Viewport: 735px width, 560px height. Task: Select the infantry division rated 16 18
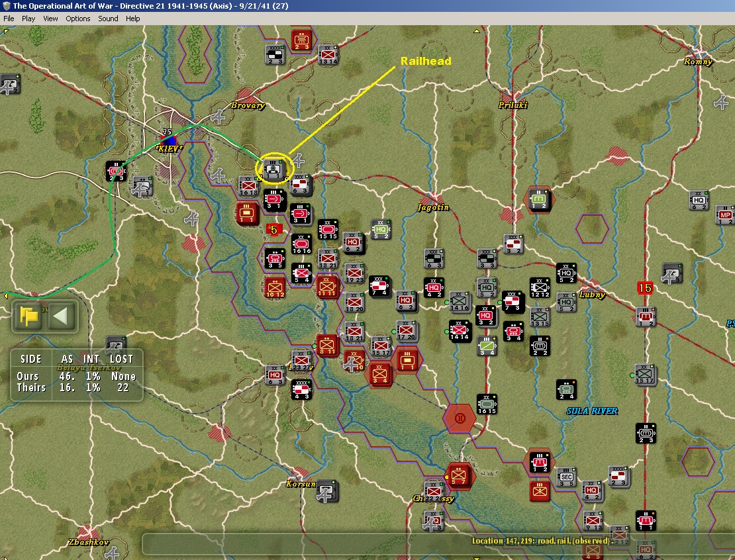[248, 186]
